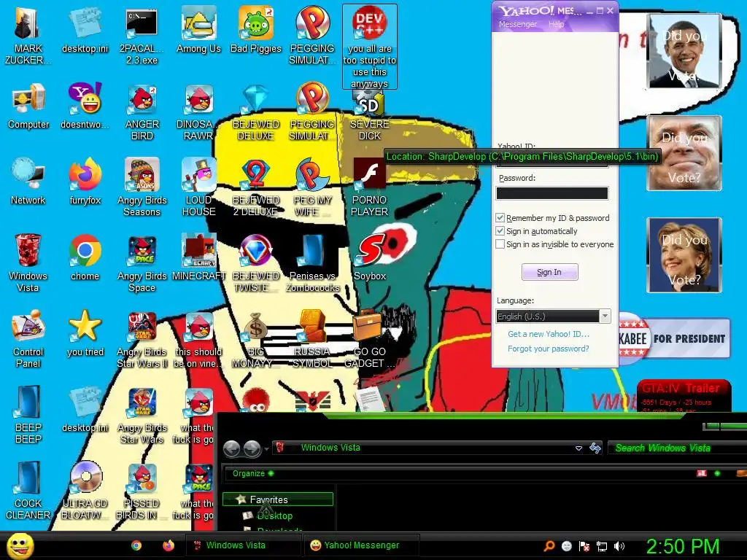Image resolution: width=747 pixels, height=560 pixels.
Task: Refresh the Explorer address bar
Action: pos(595,448)
